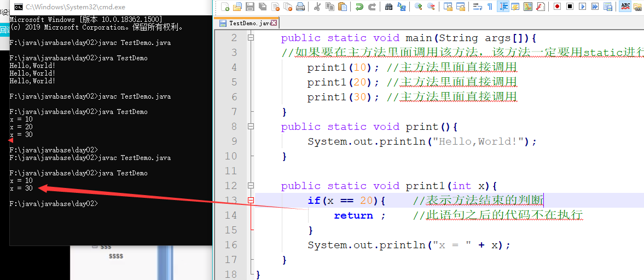Place cursor on print1(10) call
Image resolution: width=644 pixels, height=280 pixels.
(344, 67)
